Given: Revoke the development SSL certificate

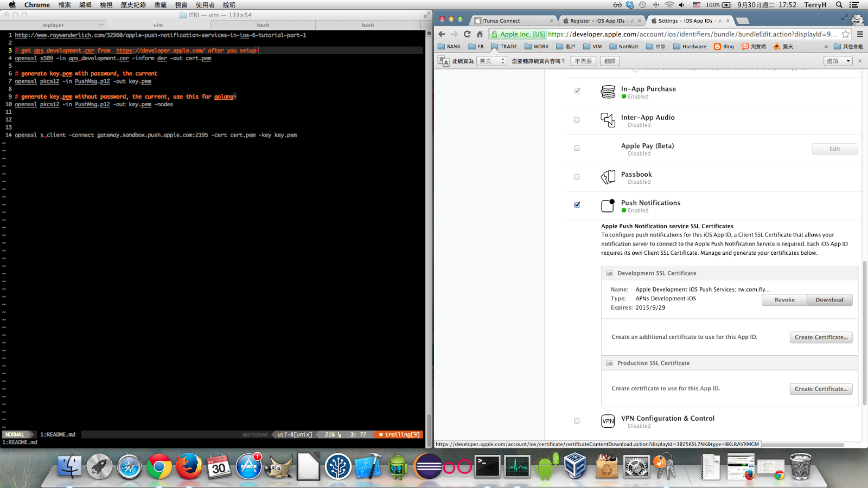Looking at the screenshot, I should pyautogui.click(x=784, y=300).
